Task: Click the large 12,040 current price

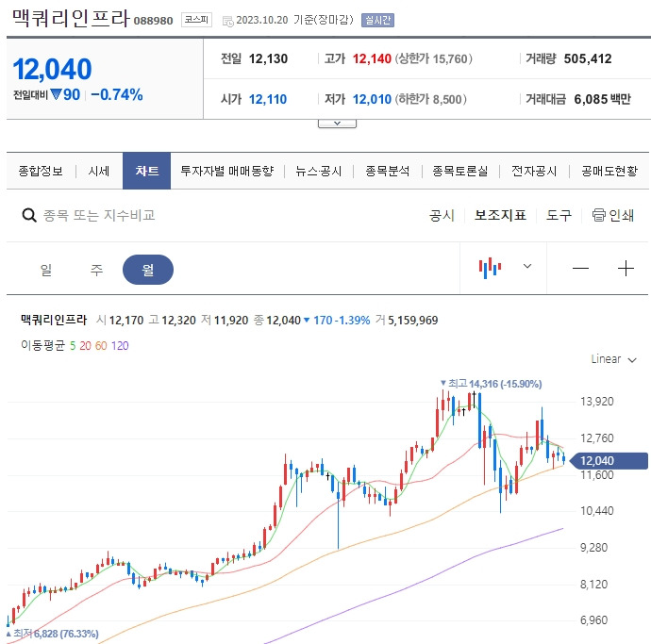Action: pos(52,69)
